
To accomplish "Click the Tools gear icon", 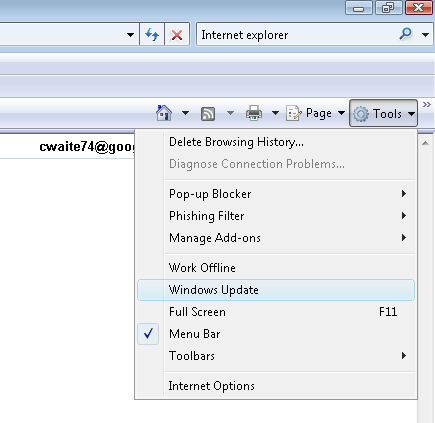I will [x=361, y=114].
